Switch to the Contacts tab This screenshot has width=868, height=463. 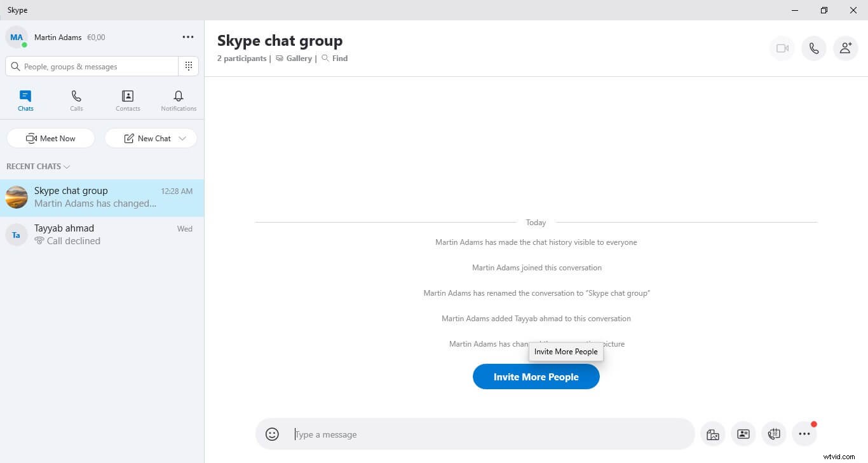pos(127,100)
